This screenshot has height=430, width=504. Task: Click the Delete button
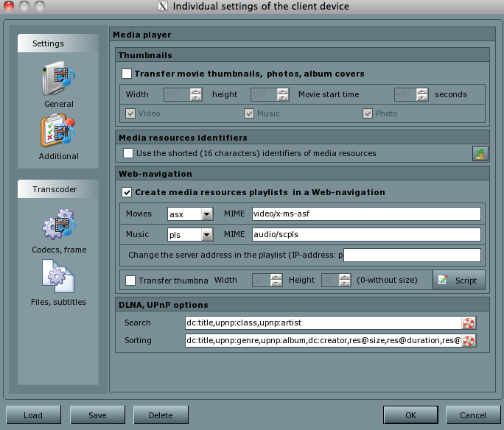(161, 415)
